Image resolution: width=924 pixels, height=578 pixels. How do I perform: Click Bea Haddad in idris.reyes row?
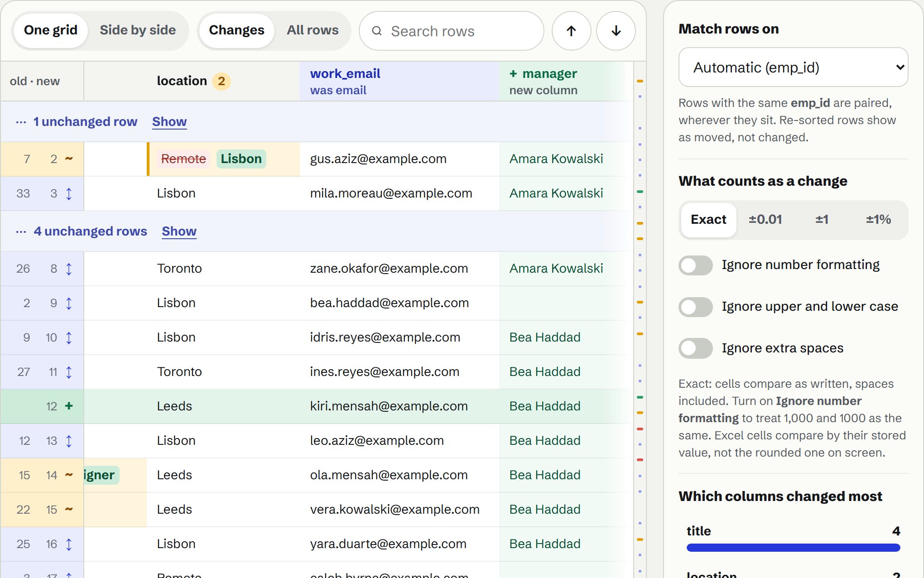click(x=545, y=337)
